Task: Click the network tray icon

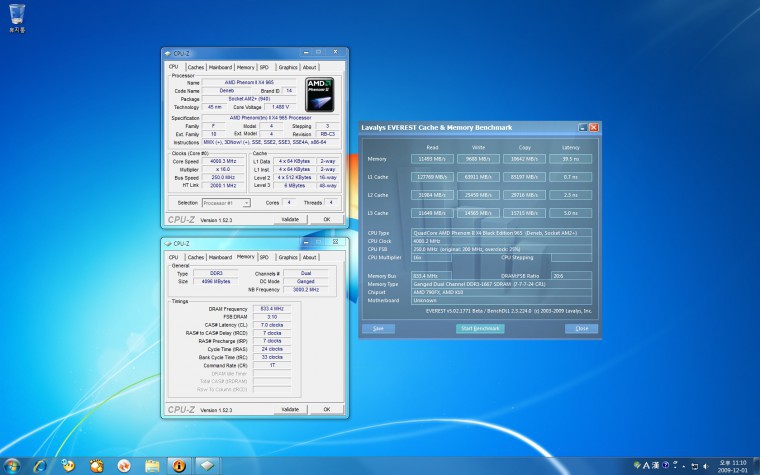Action: point(695,466)
